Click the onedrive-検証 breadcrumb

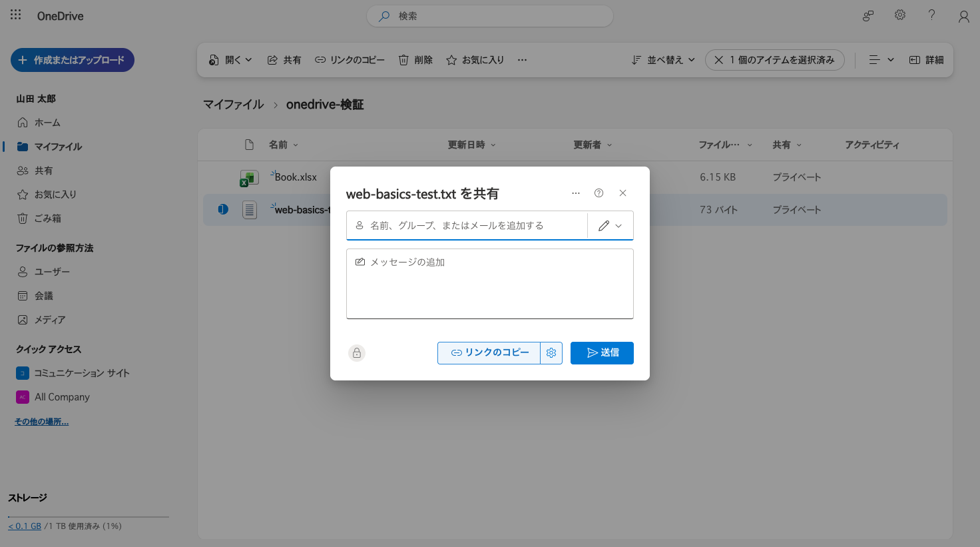tap(325, 105)
